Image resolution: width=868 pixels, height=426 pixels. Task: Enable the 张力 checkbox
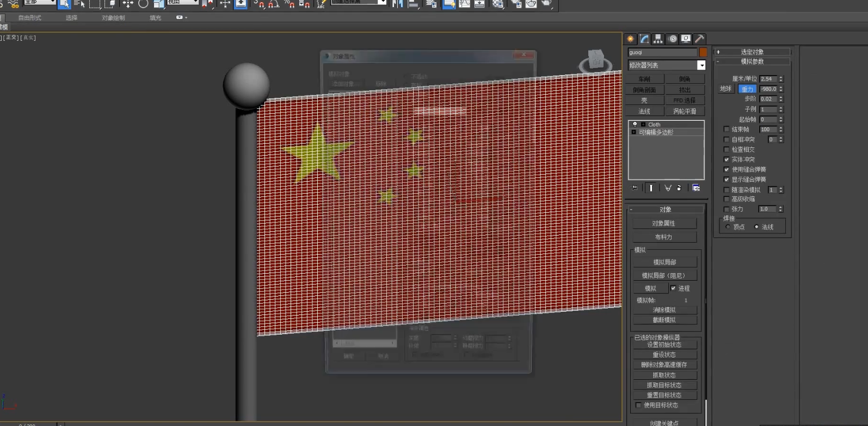(727, 209)
